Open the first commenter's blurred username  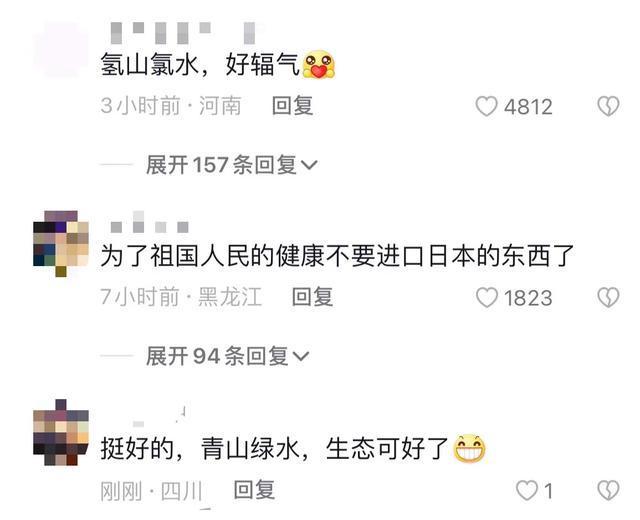click(183, 33)
